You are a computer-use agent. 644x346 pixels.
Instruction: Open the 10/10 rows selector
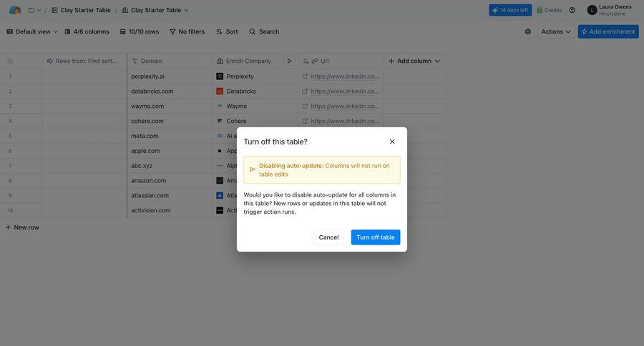point(140,31)
